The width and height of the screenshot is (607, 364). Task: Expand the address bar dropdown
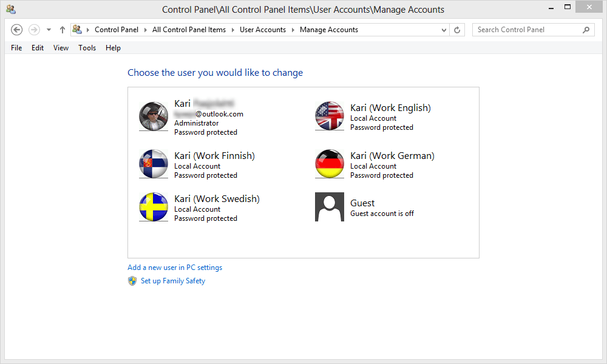tap(444, 29)
